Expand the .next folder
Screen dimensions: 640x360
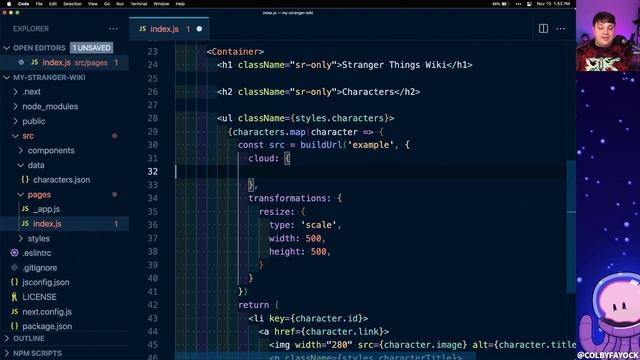coord(16,92)
